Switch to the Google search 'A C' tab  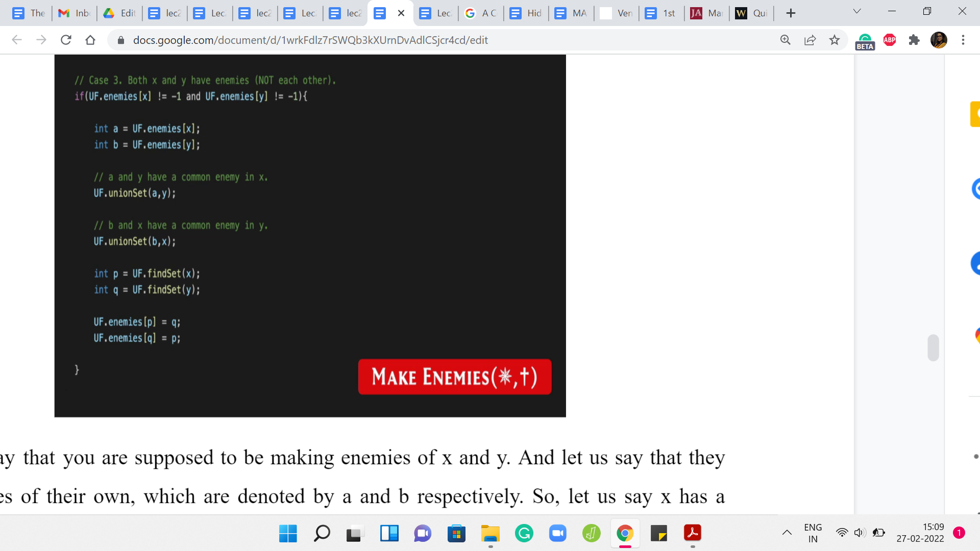click(x=481, y=13)
